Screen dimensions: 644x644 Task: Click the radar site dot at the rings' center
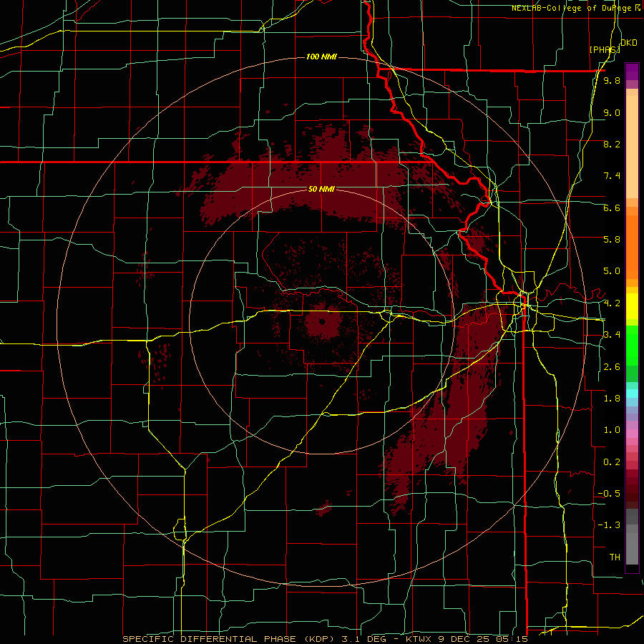(322, 321)
